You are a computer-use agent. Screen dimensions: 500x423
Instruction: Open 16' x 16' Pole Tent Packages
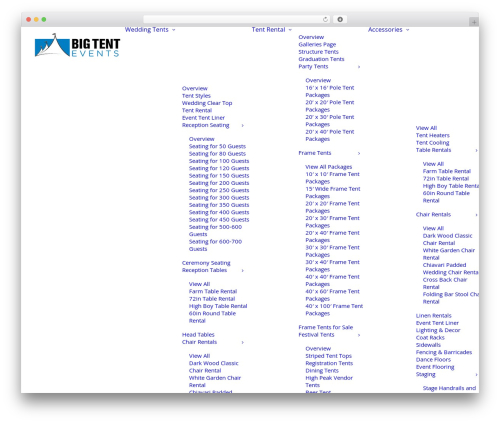click(x=330, y=91)
